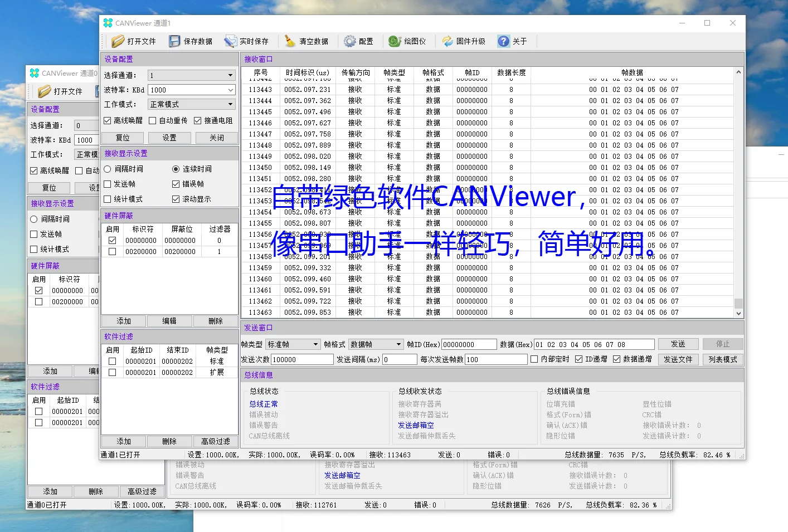
Task: Click the 实时保存 icon
Action: (x=231, y=41)
